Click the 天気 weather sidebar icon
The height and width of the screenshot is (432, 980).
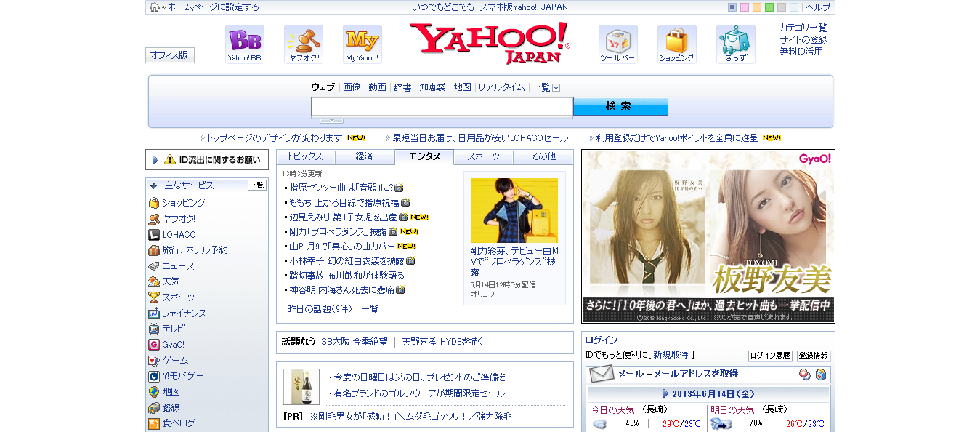(154, 281)
